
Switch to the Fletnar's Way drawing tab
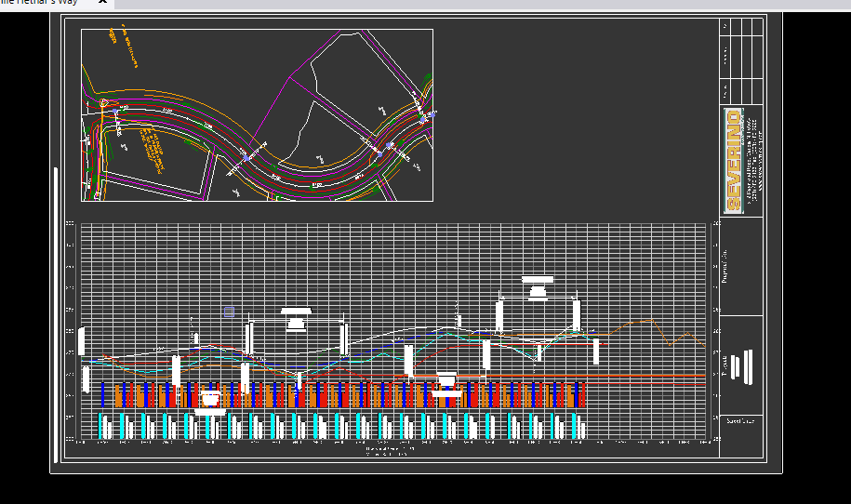click(x=42, y=4)
